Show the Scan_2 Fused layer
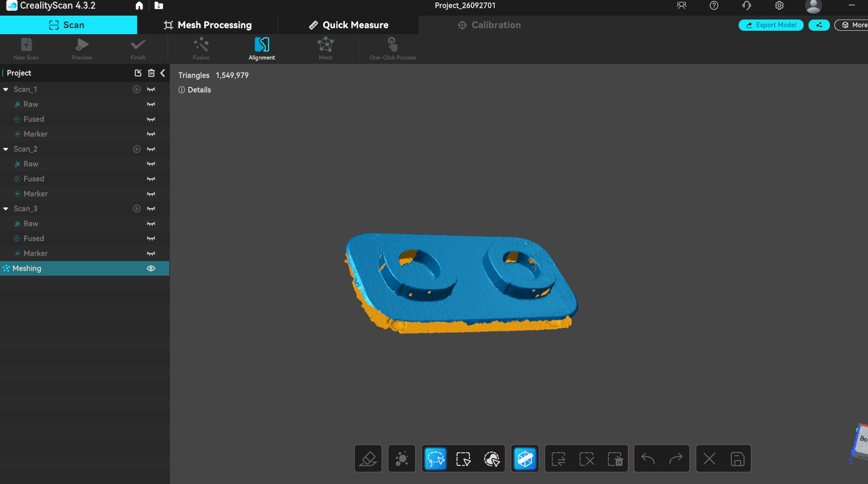Viewport: 868px width, 484px height. click(x=151, y=179)
